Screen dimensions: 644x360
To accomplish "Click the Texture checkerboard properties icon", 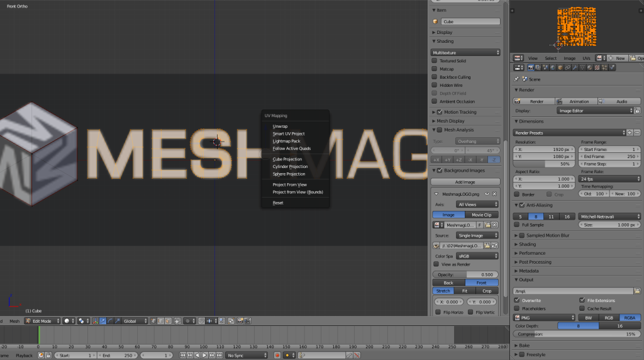I will [596, 67].
